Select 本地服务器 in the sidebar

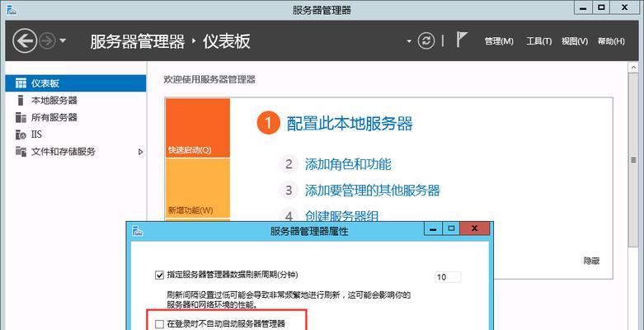click(x=76, y=101)
